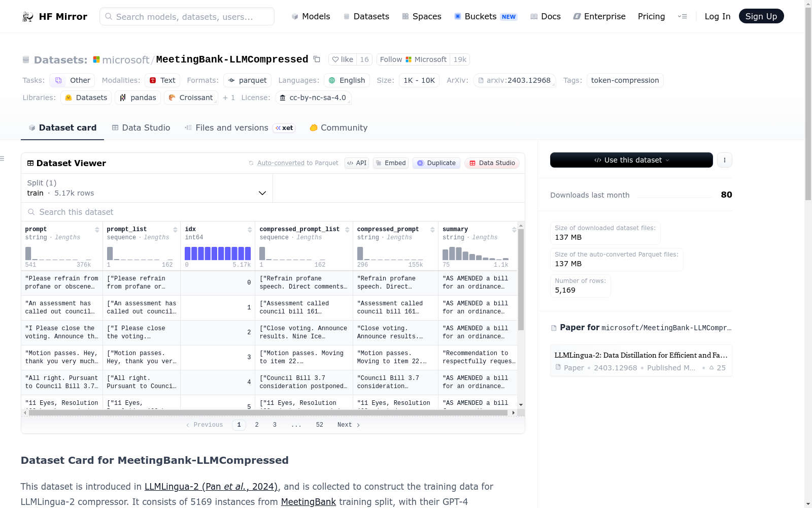
Task: Click the dataset table horizontal scrollbar
Action: pos(268,412)
